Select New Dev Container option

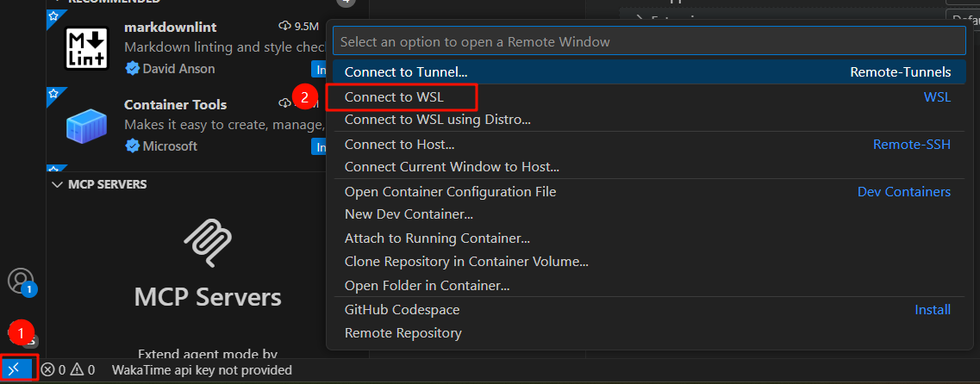point(409,214)
